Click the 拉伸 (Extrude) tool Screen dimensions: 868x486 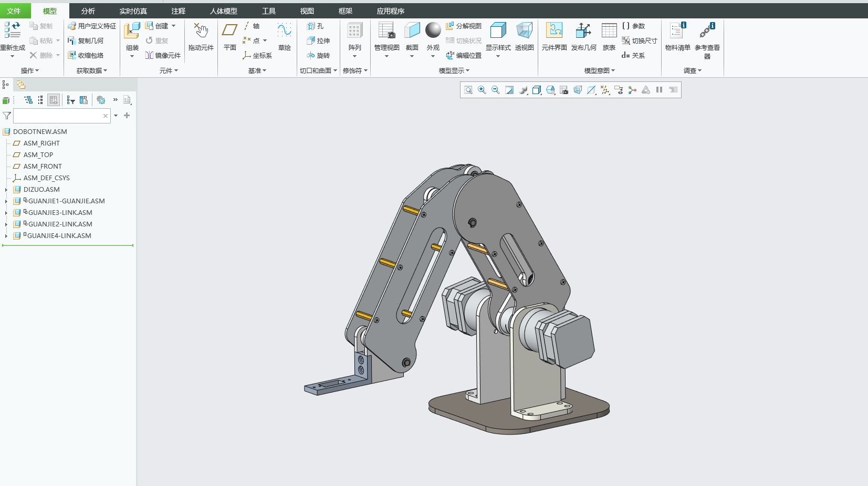[318, 40]
